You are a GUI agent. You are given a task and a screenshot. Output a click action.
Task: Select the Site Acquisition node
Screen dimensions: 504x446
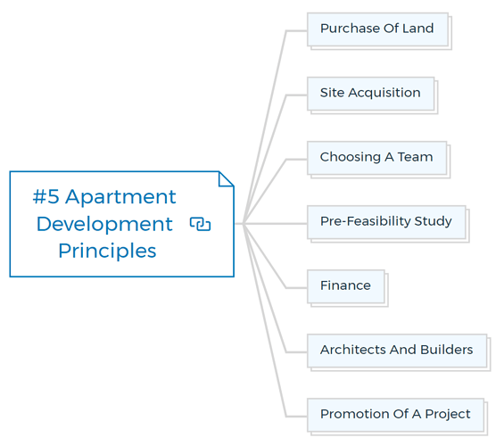tap(370, 94)
